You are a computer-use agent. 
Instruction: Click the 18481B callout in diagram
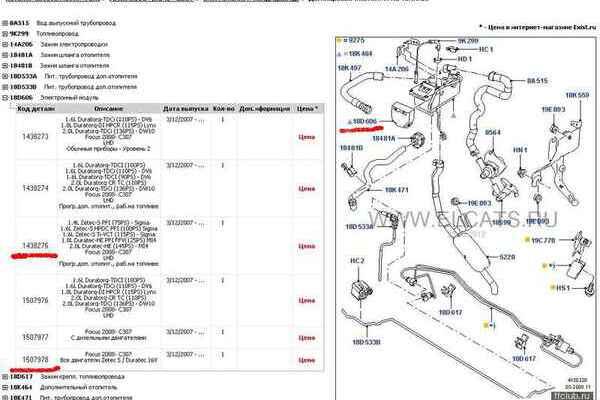click(x=351, y=148)
